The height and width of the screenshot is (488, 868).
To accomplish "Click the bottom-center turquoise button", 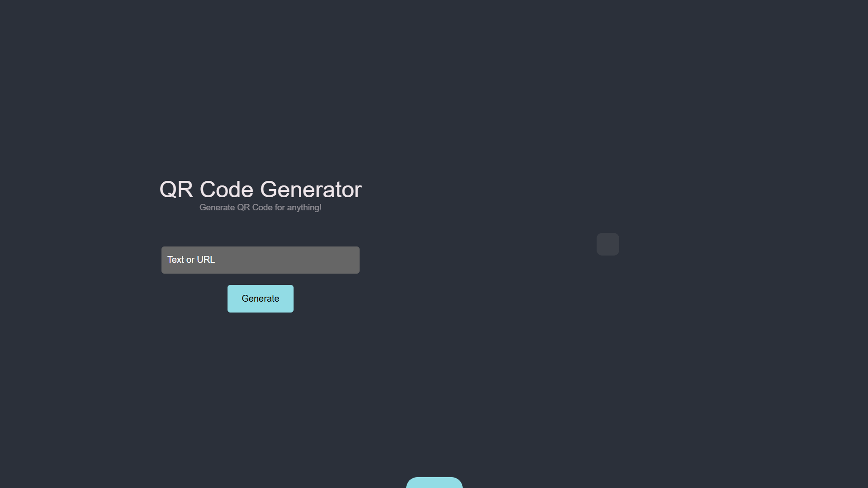I will click(x=434, y=483).
